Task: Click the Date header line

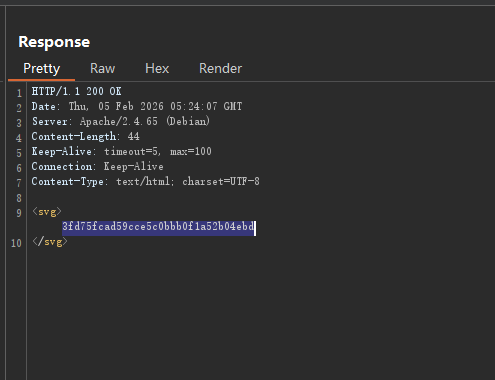Action: click(x=137, y=106)
